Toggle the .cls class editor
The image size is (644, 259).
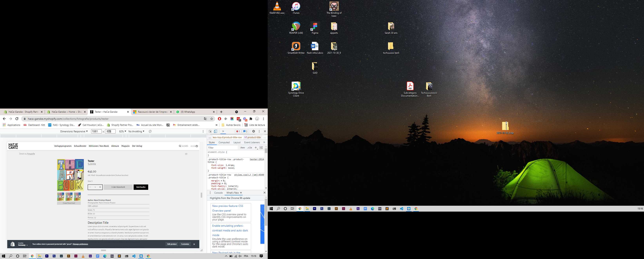249,148
